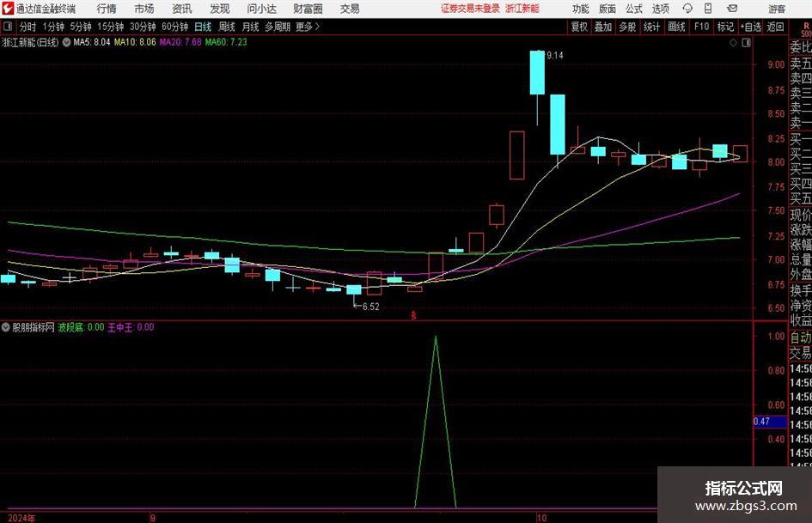Click the 返回 back button

coord(775,27)
